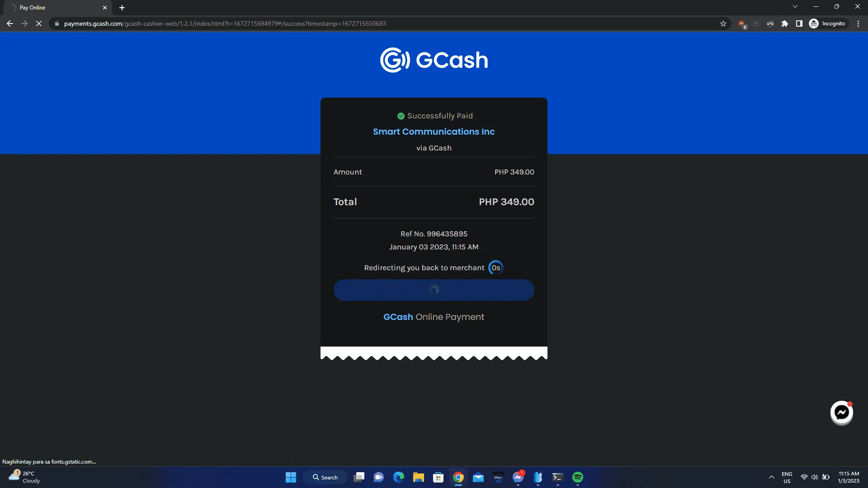Click the Total PHP 349.00 value

(x=506, y=202)
